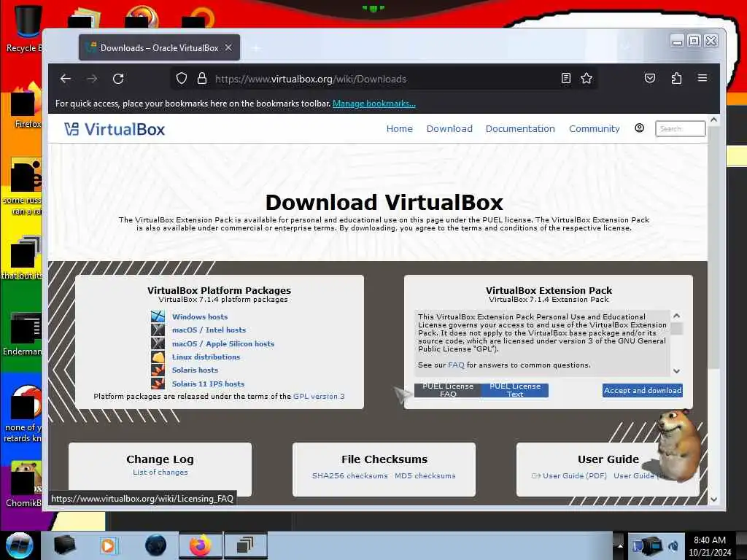747x560 pixels.
Task: Open the Download navigation item
Action: (x=449, y=128)
